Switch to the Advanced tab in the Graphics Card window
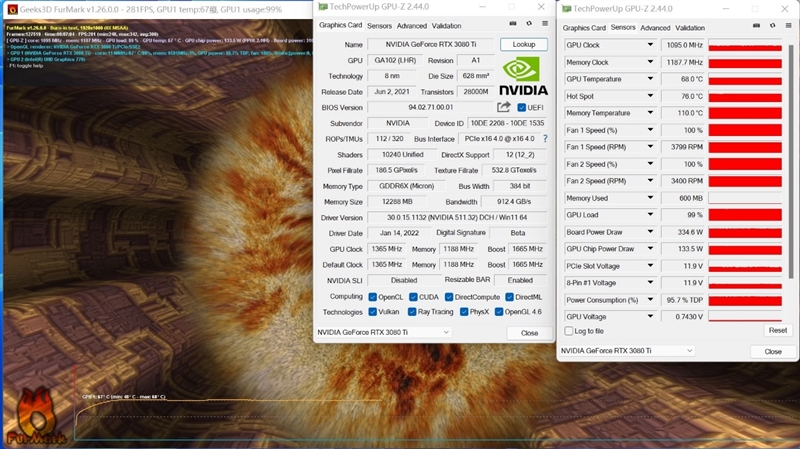800x449 pixels. point(412,26)
